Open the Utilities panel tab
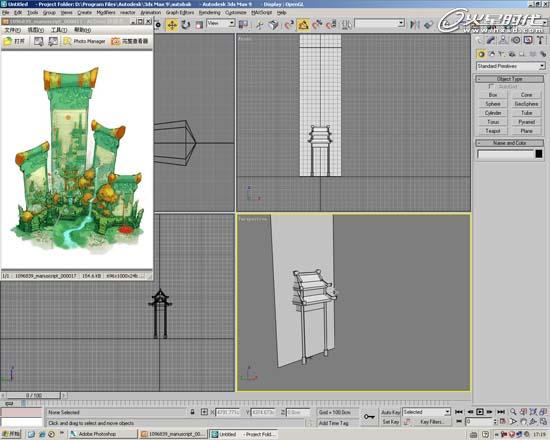Screen dimensions: 550x440 coord(540,41)
